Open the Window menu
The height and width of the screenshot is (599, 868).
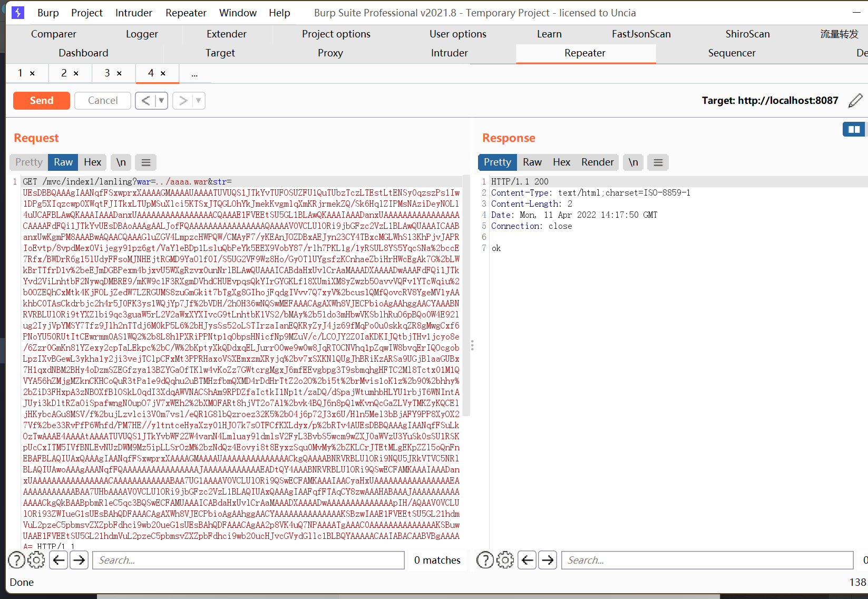pyautogui.click(x=238, y=13)
